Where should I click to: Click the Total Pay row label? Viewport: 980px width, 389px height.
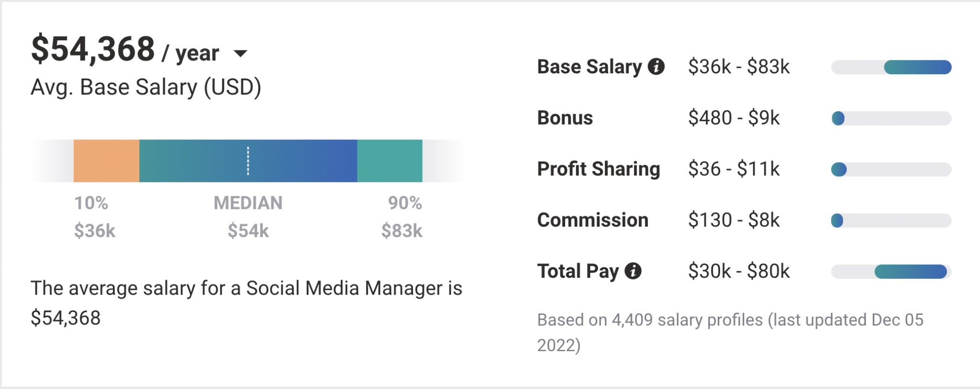tap(577, 271)
